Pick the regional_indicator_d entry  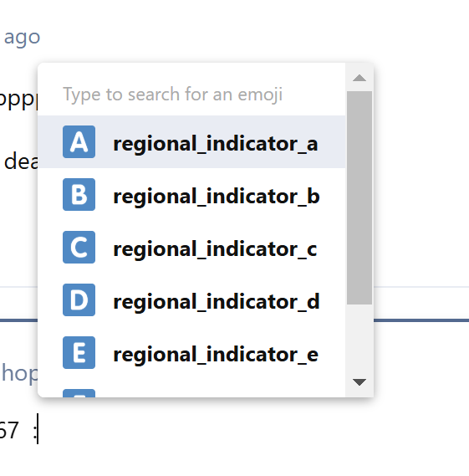[191, 300]
